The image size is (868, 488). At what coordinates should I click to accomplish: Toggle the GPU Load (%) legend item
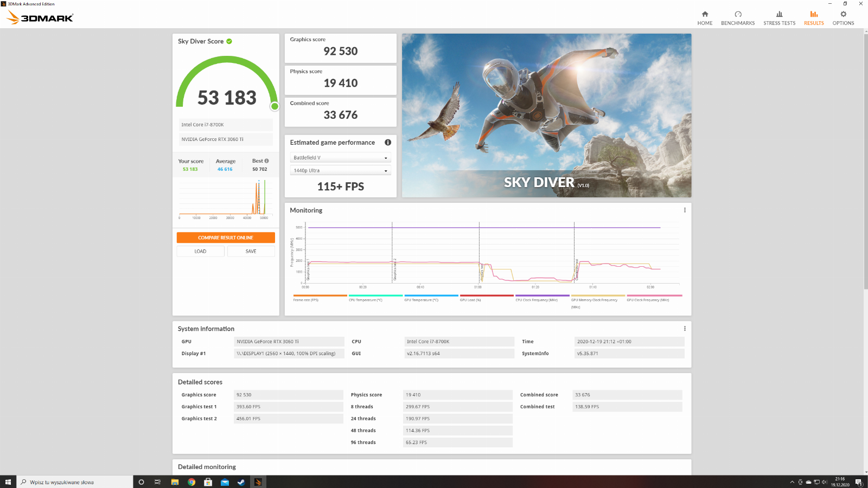pos(487,298)
